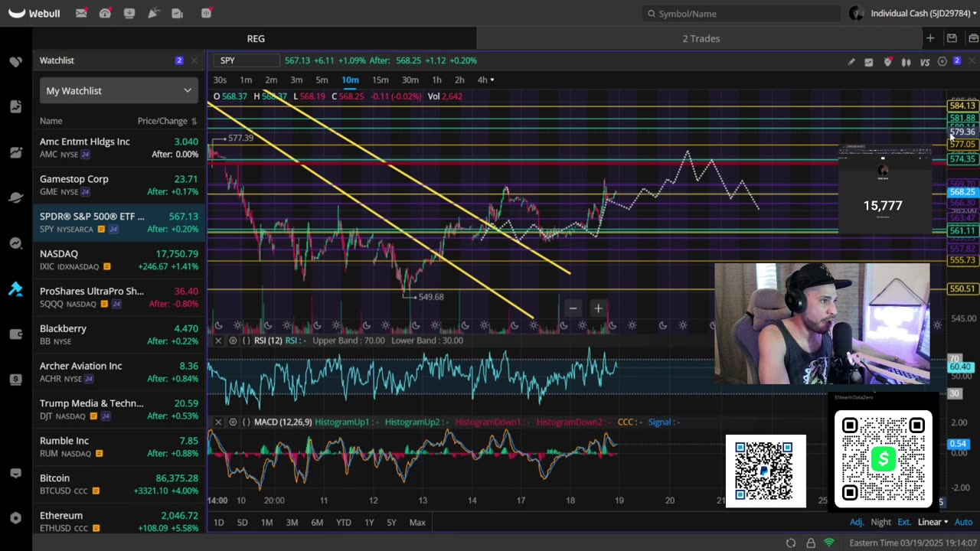Click the Symbol/Name search field
Screen dimensions: 980x551
(x=741, y=13)
